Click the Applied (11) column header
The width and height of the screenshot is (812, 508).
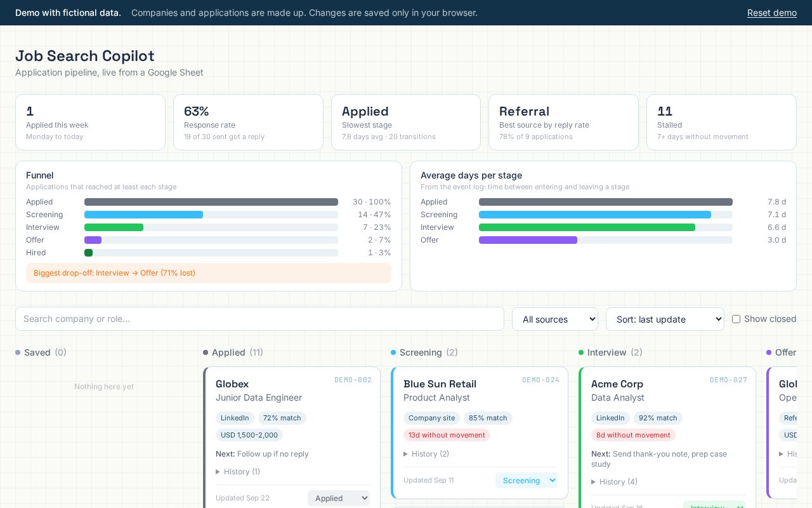click(x=233, y=352)
